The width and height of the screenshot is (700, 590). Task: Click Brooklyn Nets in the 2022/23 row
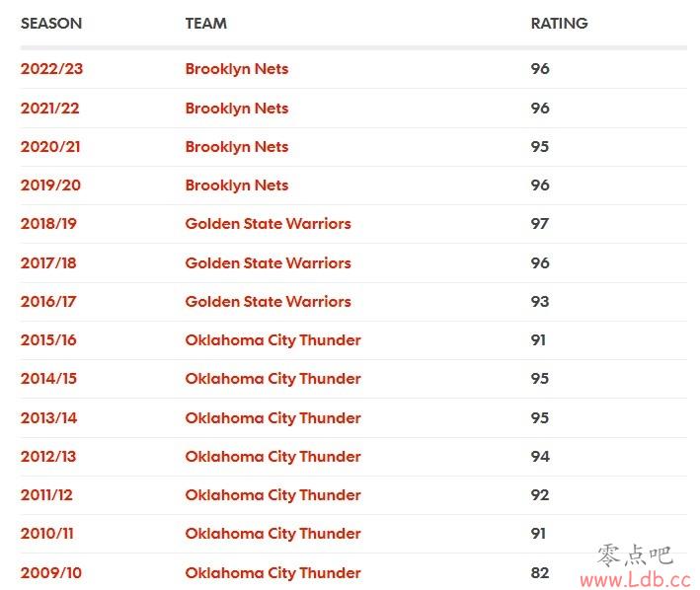pyautogui.click(x=237, y=69)
